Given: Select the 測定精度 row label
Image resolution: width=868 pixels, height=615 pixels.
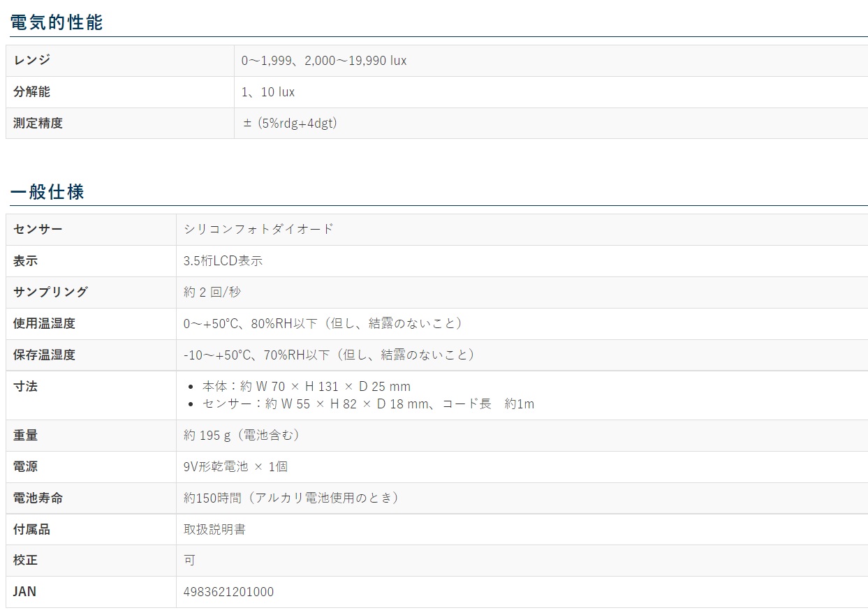Looking at the screenshot, I should pos(38,124).
